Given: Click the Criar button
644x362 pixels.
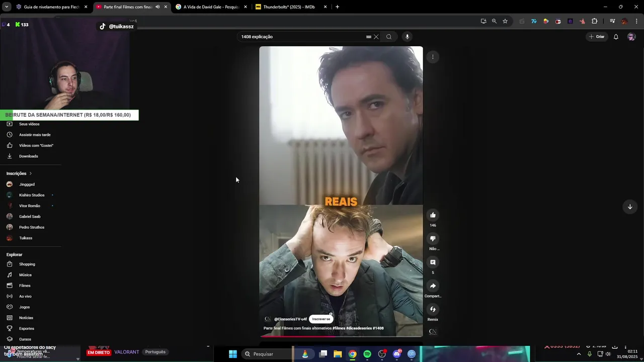Looking at the screenshot, I should (x=597, y=37).
